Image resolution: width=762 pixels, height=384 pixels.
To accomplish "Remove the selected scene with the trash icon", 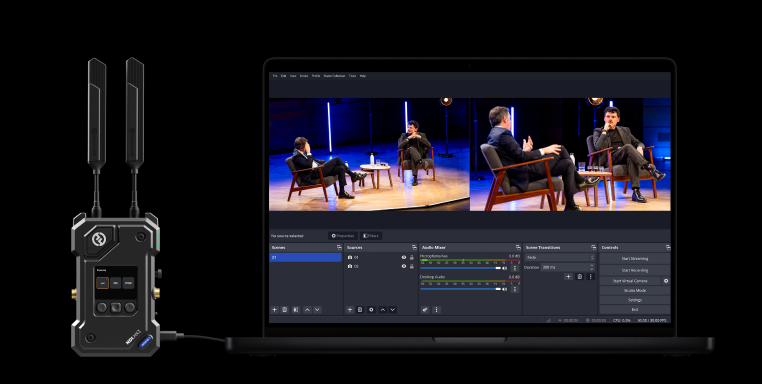I will pos(285,310).
